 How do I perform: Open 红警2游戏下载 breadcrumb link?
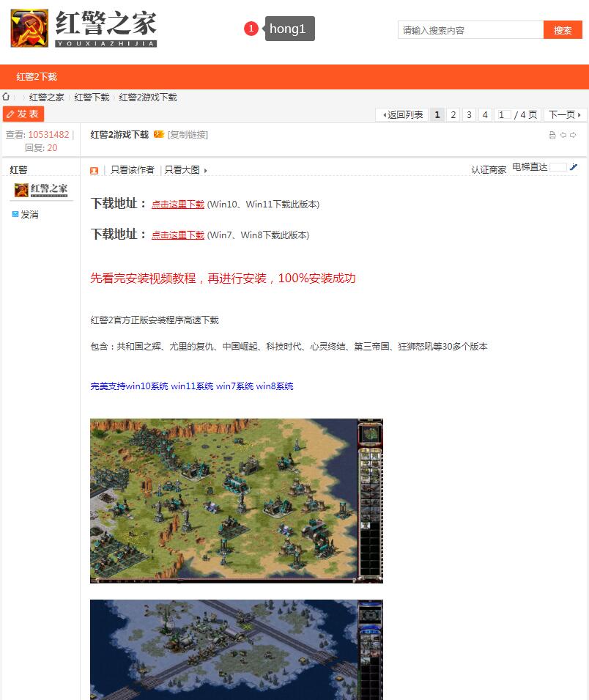(148, 97)
